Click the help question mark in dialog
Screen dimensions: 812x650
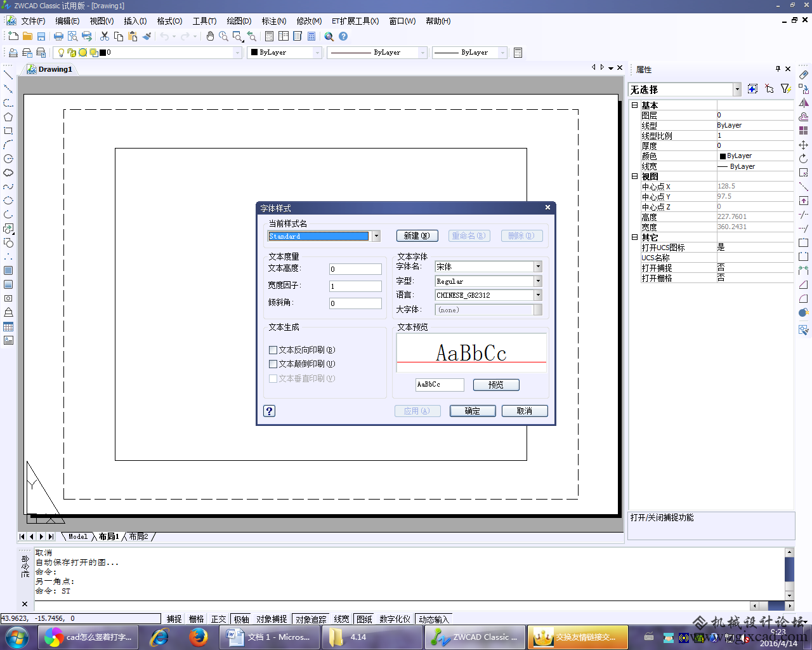(x=269, y=411)
